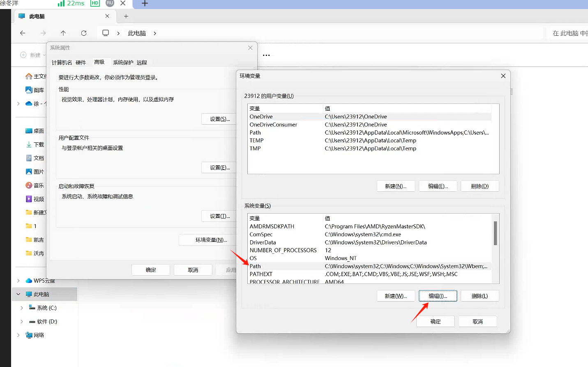Collapse the 此电脑 tree node chevron
The height and width of the screenshot is (367, 588).
coord(18,294)
